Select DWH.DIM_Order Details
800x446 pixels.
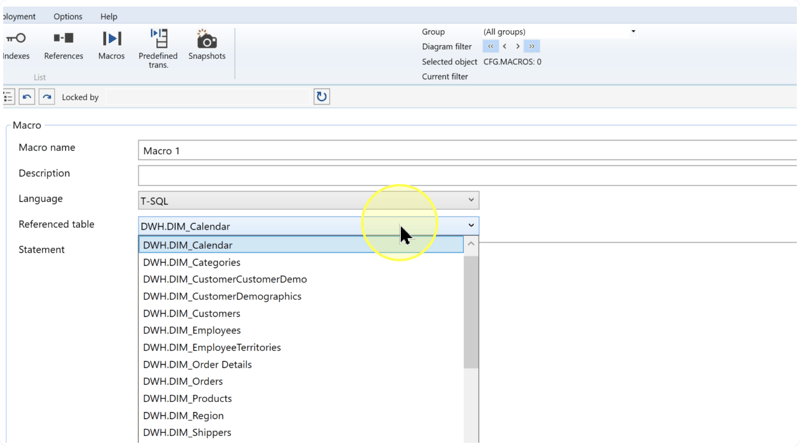301,364
